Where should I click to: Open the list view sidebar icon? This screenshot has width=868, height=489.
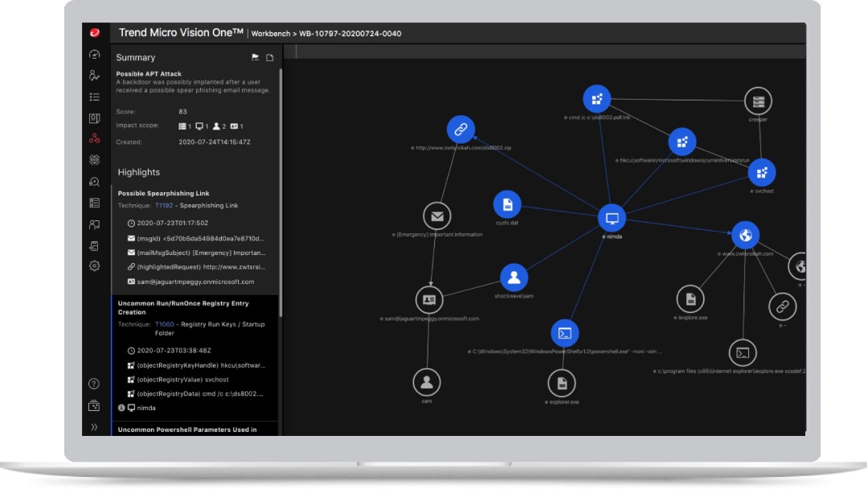tap(95, 97)
